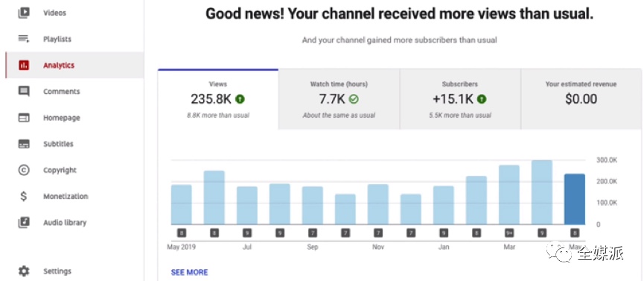Open the Subtitles icon

[x=24, y=144]
